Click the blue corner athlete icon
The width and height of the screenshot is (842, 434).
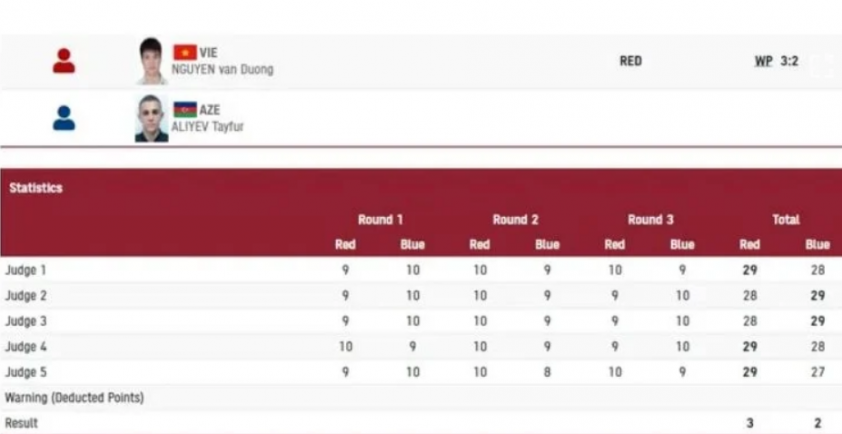64,118
